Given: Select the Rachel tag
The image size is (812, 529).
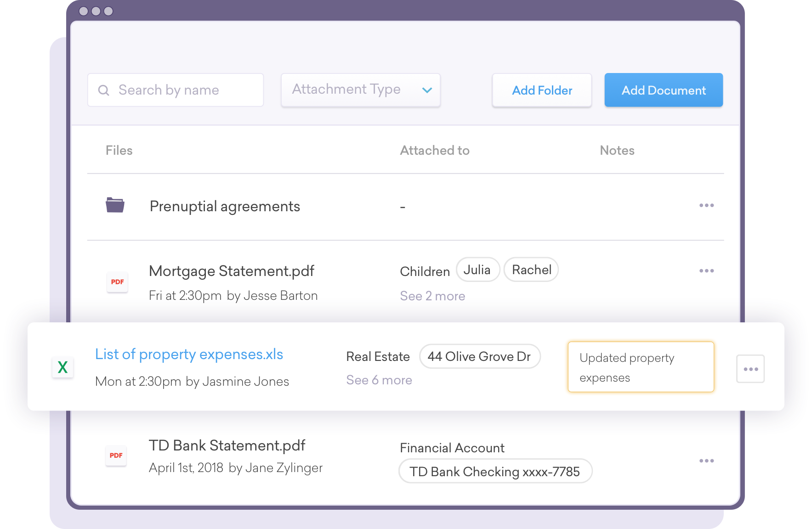Looking at the screenshot, I should point(531,270).
